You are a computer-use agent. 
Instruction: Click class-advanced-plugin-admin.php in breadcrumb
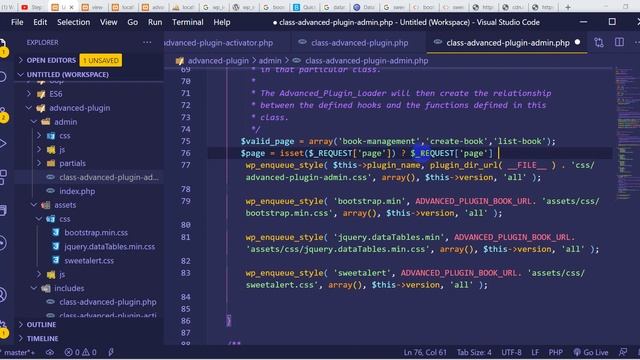(x=367, y=61)
